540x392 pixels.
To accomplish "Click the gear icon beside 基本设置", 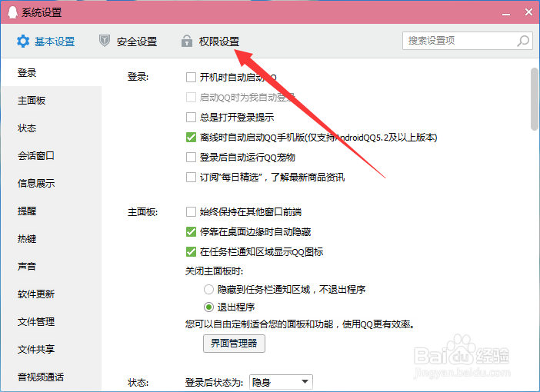I will (x=23, y=42).
